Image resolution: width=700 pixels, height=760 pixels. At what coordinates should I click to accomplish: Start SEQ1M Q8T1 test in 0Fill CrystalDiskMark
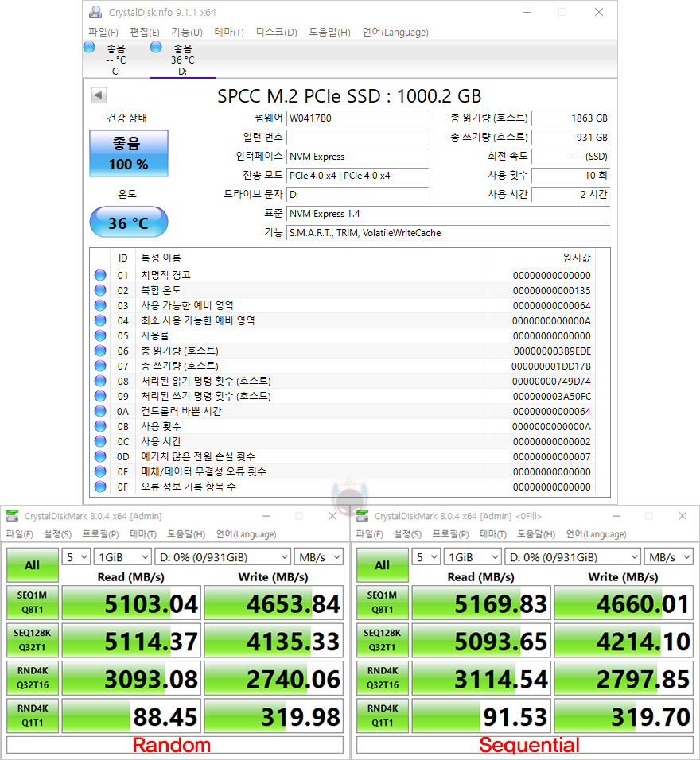(383, 603)
